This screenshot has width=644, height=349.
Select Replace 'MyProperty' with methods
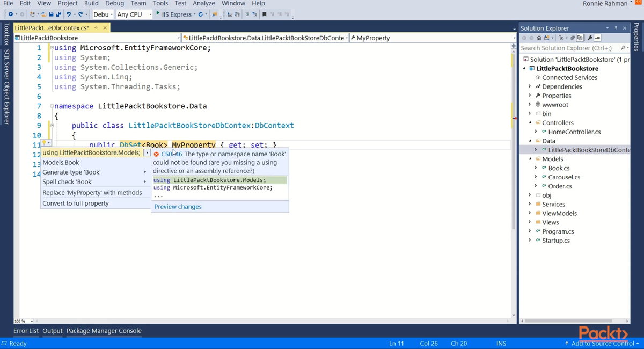pos(92,193)
